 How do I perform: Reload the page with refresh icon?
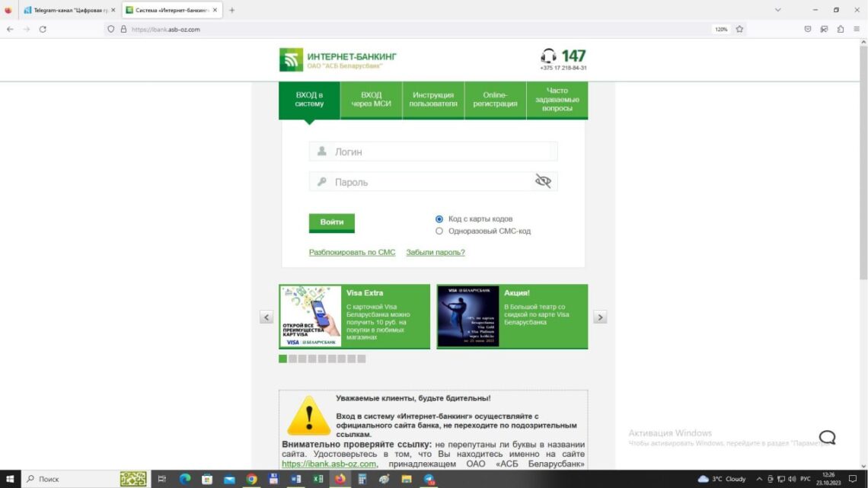click(43, 30)
